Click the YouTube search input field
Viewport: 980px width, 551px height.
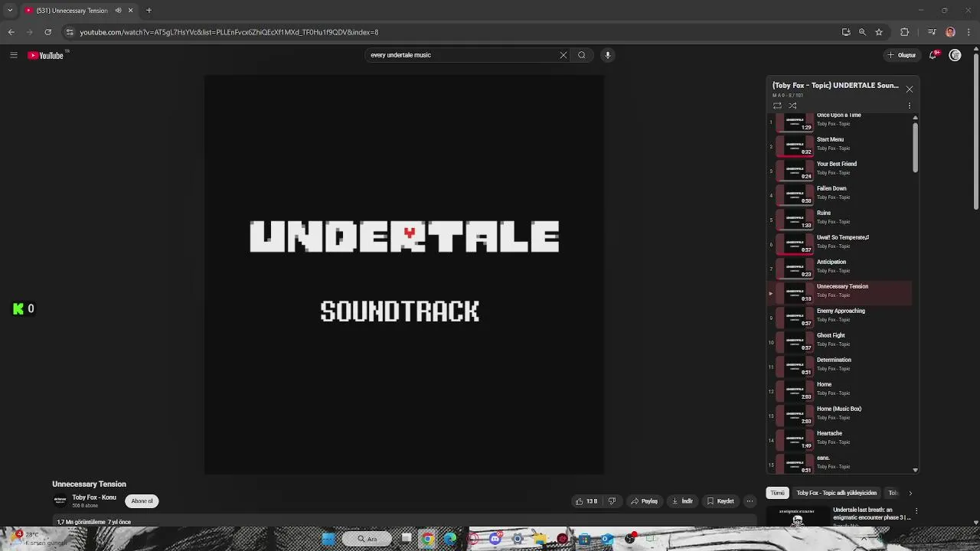point(462,55)
